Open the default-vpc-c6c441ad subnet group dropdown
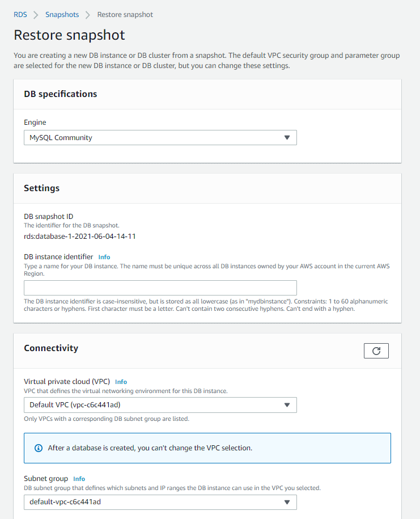 coord(160,502)
